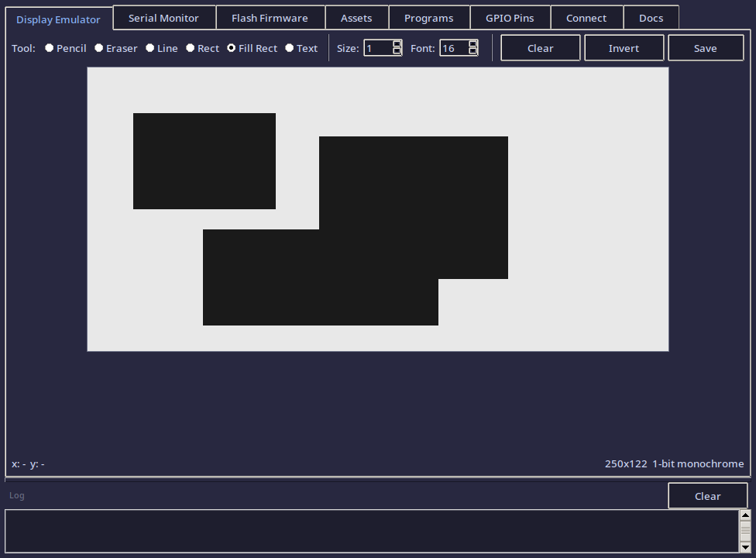The height and width of the screenshot is (558, 756).
Task: Choose the Line tool
Action: coord(149,48)
